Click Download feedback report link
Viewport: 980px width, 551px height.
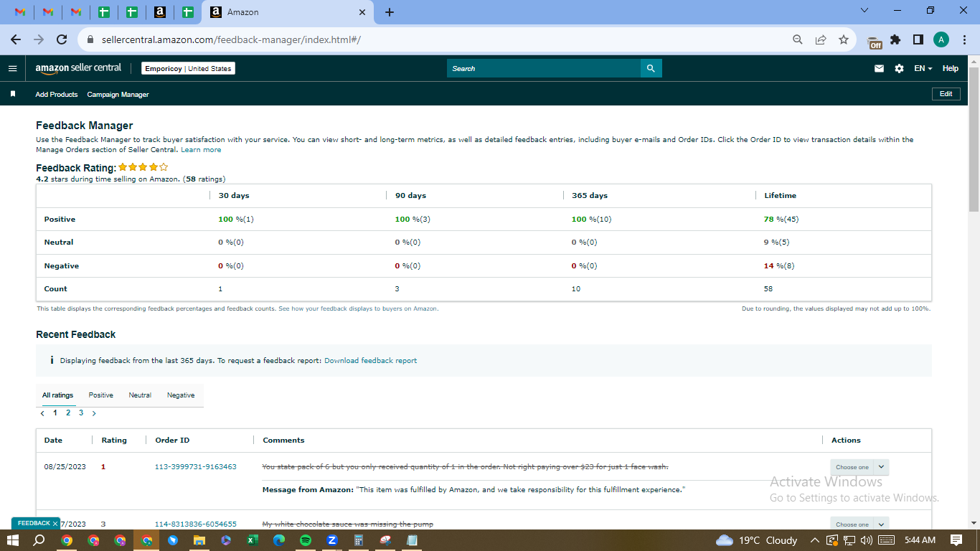pos(370,360)
